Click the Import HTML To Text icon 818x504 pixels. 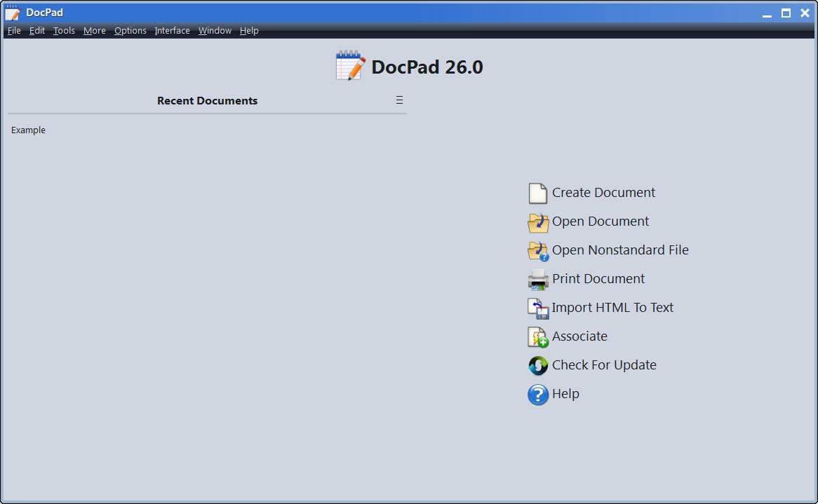(537, 307)
